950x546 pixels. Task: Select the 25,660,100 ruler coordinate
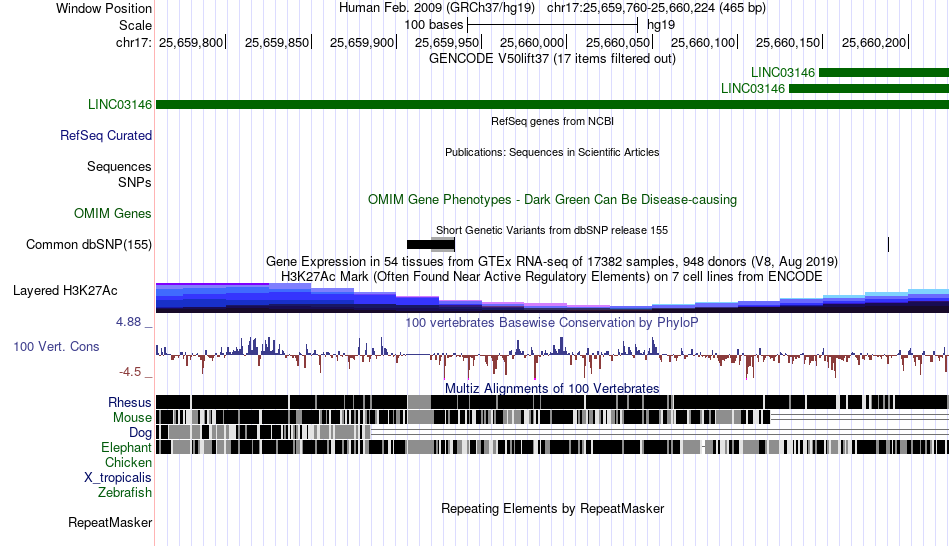pos(703,42)
